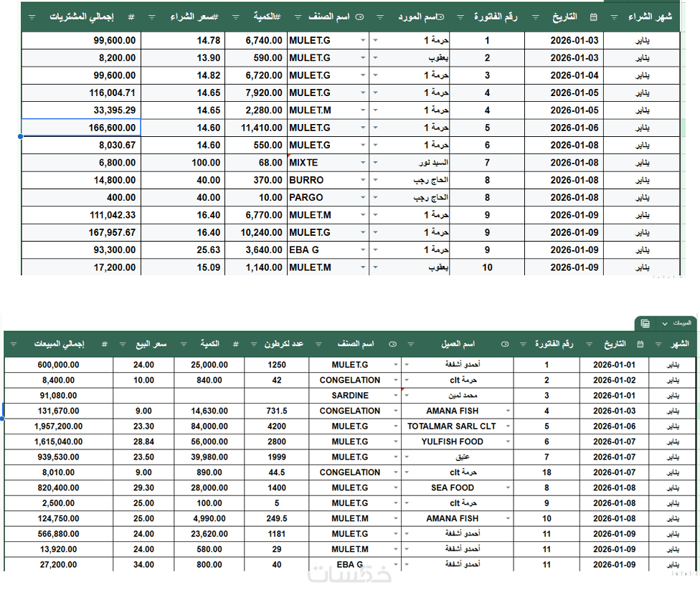Viewport: 700px width, 595px height.
Task: Click calendar icon in purchases التاريخ header
Action: [x=593, y=16]
